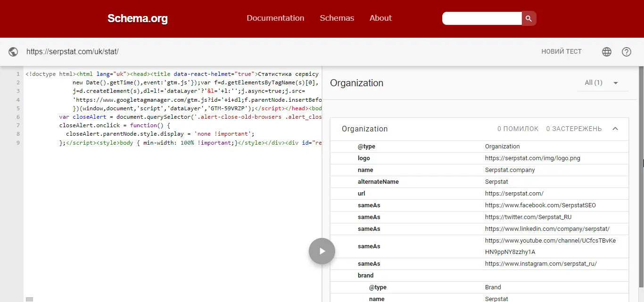Open the About menu
The image size is (644, 302).
click(380, 18)
